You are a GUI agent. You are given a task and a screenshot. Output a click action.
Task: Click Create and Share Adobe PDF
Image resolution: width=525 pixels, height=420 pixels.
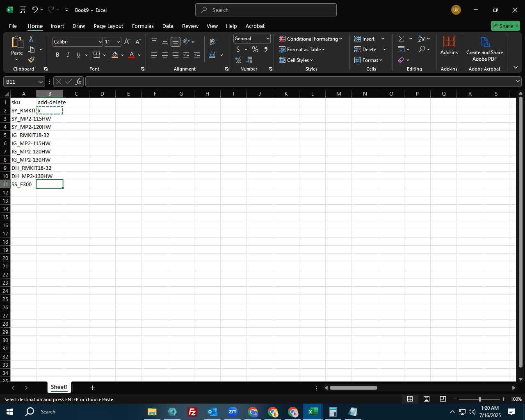pos(484,49)
